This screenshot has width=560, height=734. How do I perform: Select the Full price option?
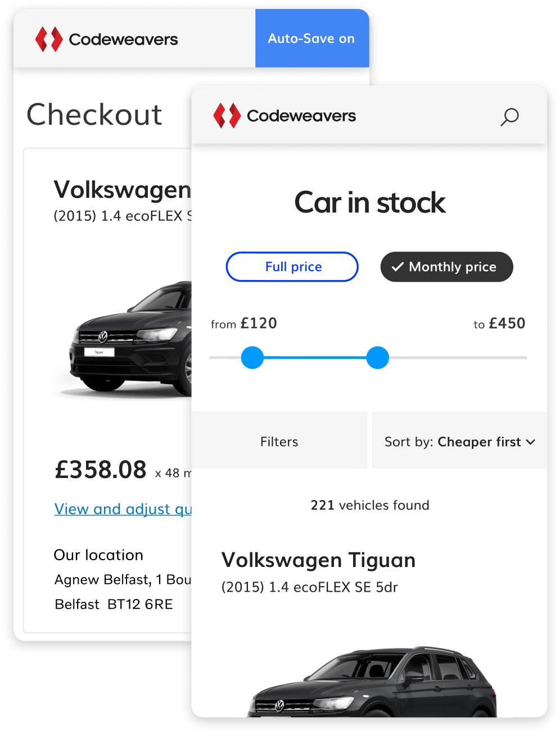292,267
